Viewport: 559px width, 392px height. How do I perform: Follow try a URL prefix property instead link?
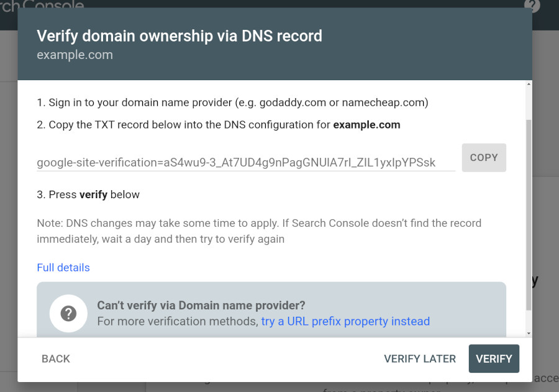pos(345,321)
